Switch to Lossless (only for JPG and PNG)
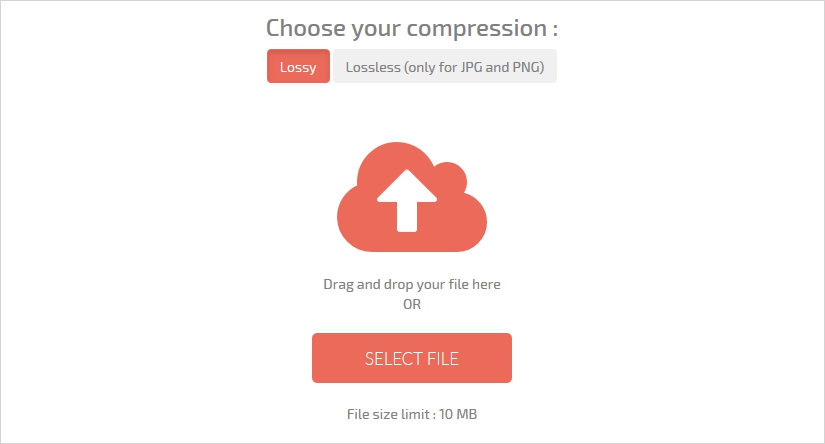This screenshot has width=825, height=444. pyautogui.click(x=444, y=67)
